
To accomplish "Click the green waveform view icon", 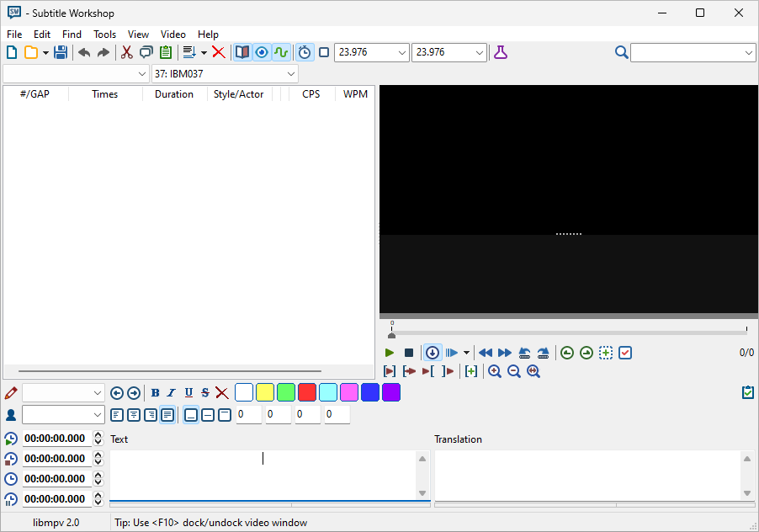I will click(281, 52).
